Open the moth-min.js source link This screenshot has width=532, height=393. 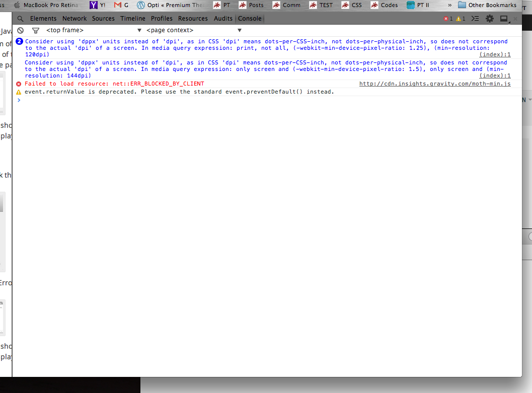click(435, 84)
